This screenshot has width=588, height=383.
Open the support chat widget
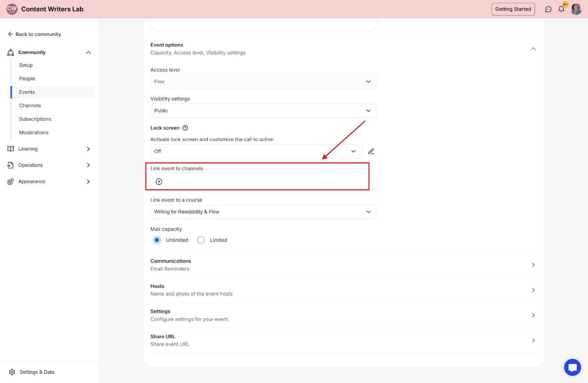pyautogui.click(x=573, y=367)
